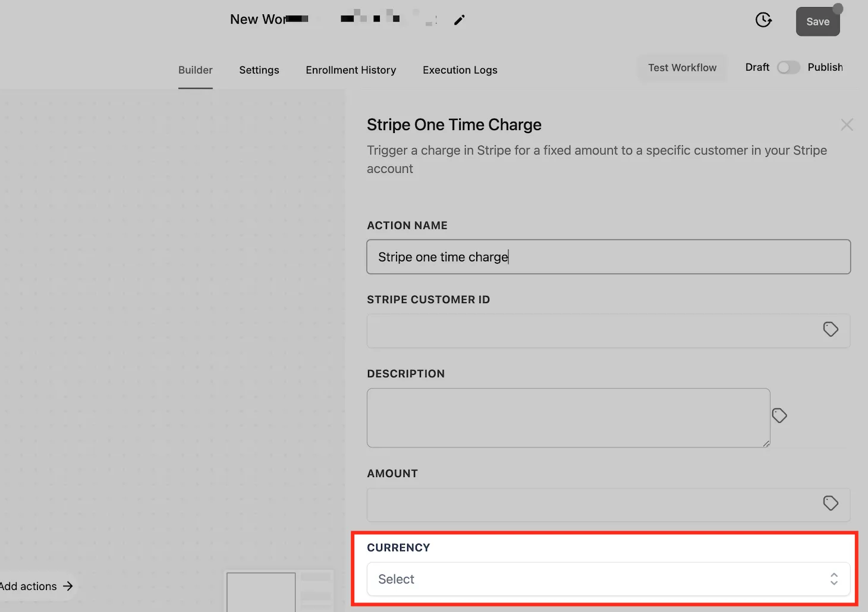
Task: Click tag icon beside Description box
Action: pos(779,415)
